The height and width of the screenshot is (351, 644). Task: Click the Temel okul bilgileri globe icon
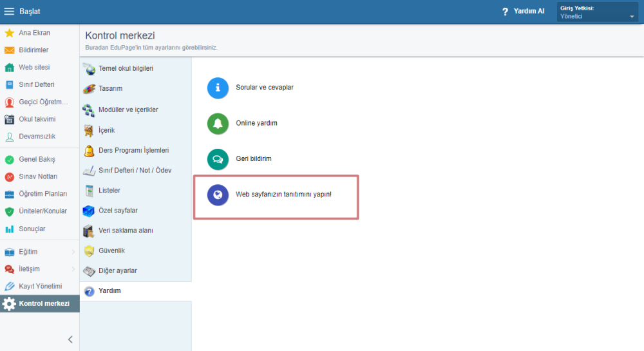click(x=89, y=68)
